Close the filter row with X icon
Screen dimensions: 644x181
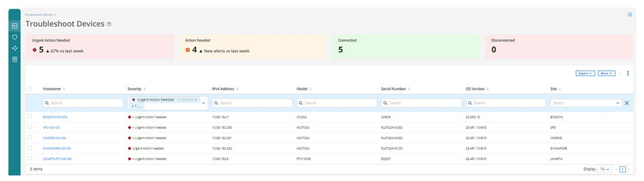[x=627, y=103]
